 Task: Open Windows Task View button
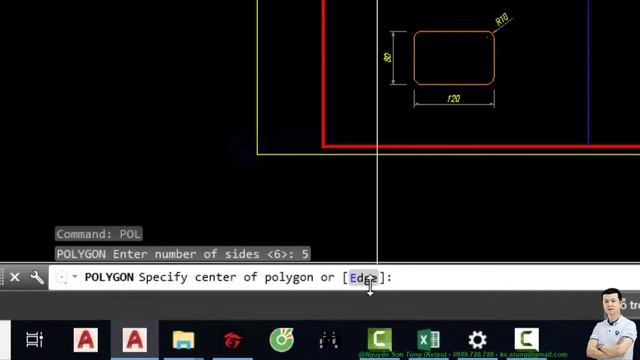[x=35, y=340]
